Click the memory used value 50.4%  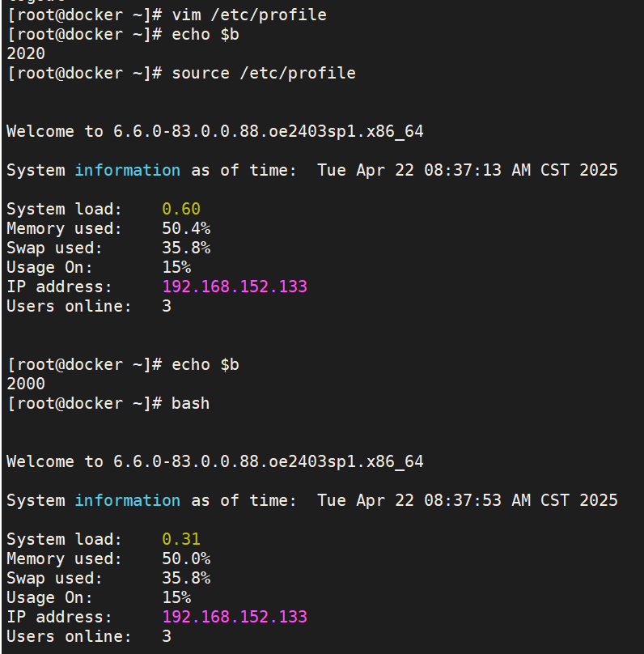tap(186, 228)
